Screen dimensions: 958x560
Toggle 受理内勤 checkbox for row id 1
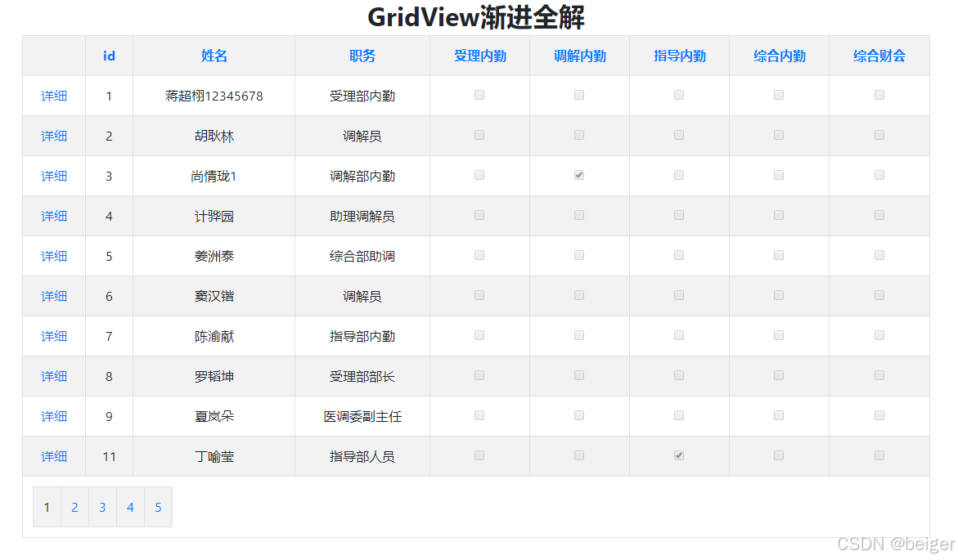(479, 96)
